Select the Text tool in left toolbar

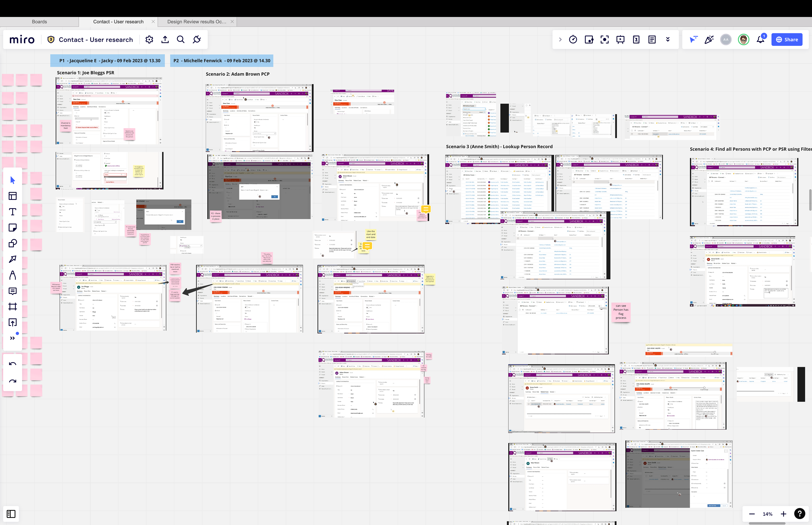13,212
